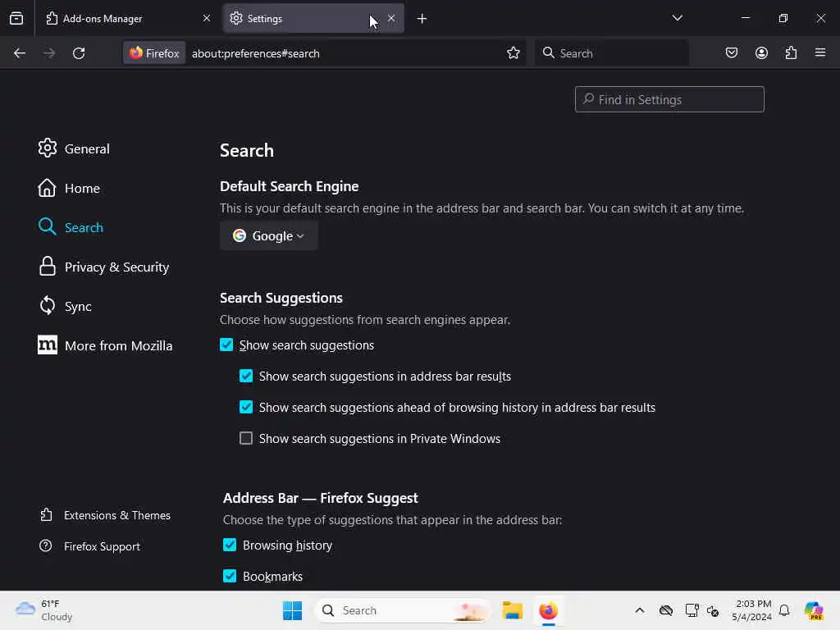Open the Firefox application hamburger menu
840x630 pixels.
[x=820, y=52]
